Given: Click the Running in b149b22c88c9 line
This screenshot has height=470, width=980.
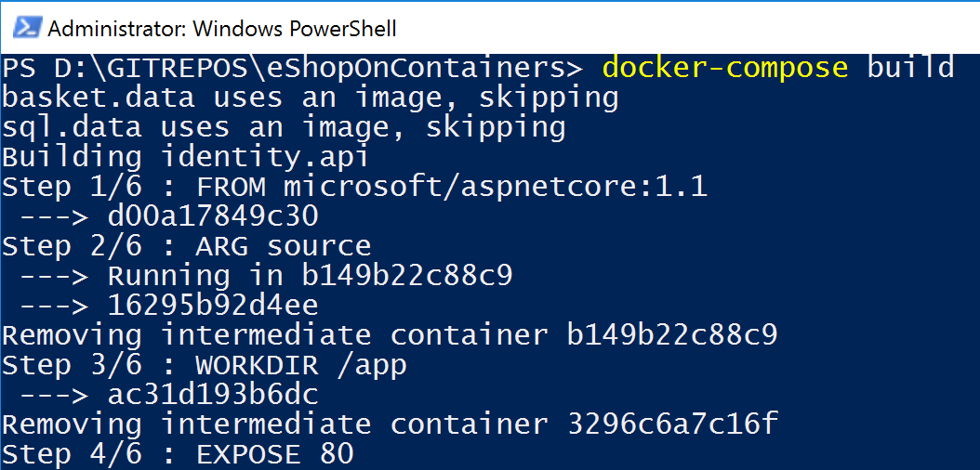Looking at the screenshot, I should click(x=310, y=276).
